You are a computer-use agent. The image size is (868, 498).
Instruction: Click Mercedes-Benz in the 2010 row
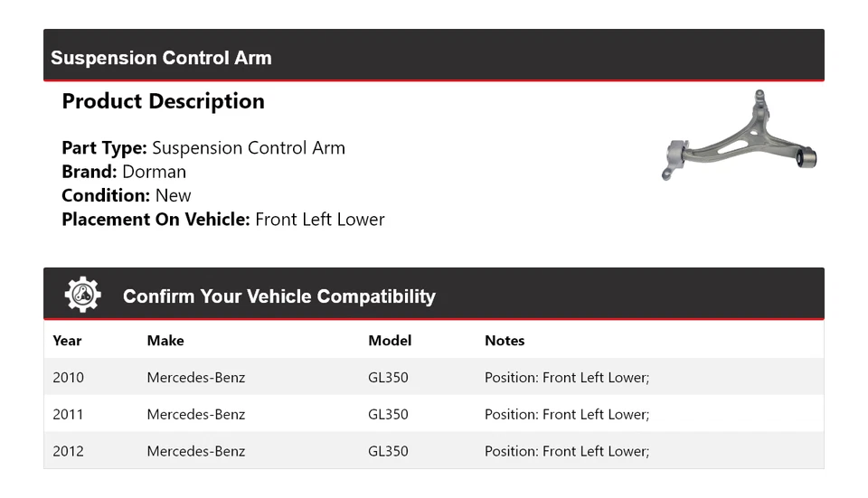tap(196, 377)
